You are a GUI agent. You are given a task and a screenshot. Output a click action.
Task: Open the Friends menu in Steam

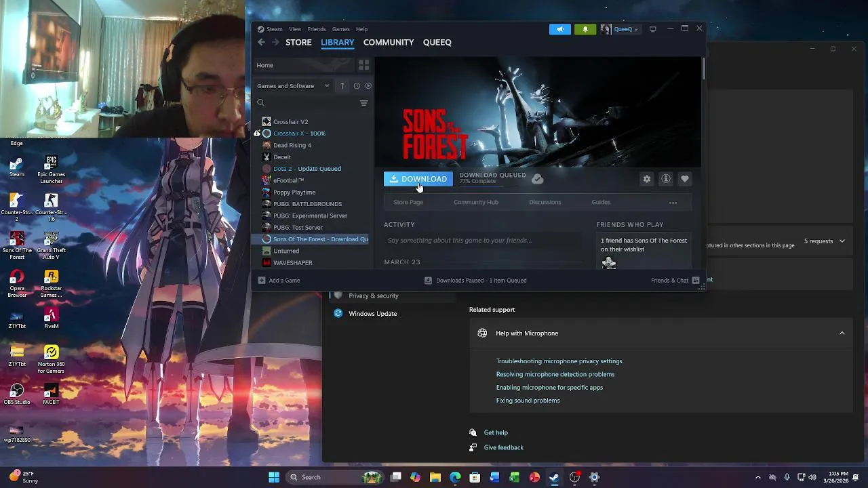click(317, 29)
